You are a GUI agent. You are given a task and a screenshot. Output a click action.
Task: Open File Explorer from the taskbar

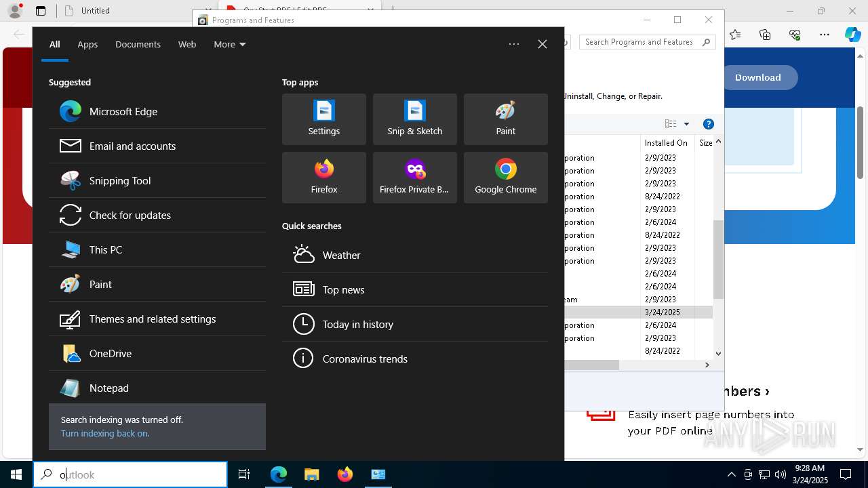tap(312, 474)
